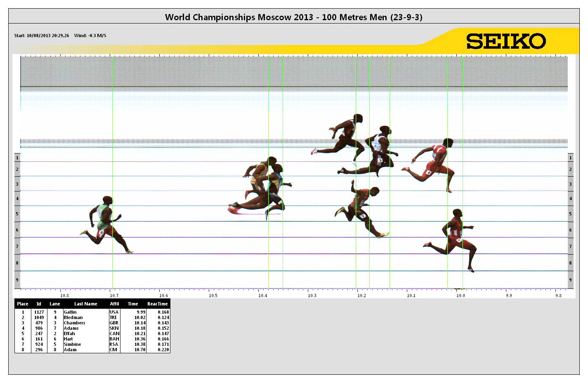This screenshot has height=383, width=588.
Task: Click the 10.4 label on time axis
Action: pyautogui.click(x=262, y=296)
